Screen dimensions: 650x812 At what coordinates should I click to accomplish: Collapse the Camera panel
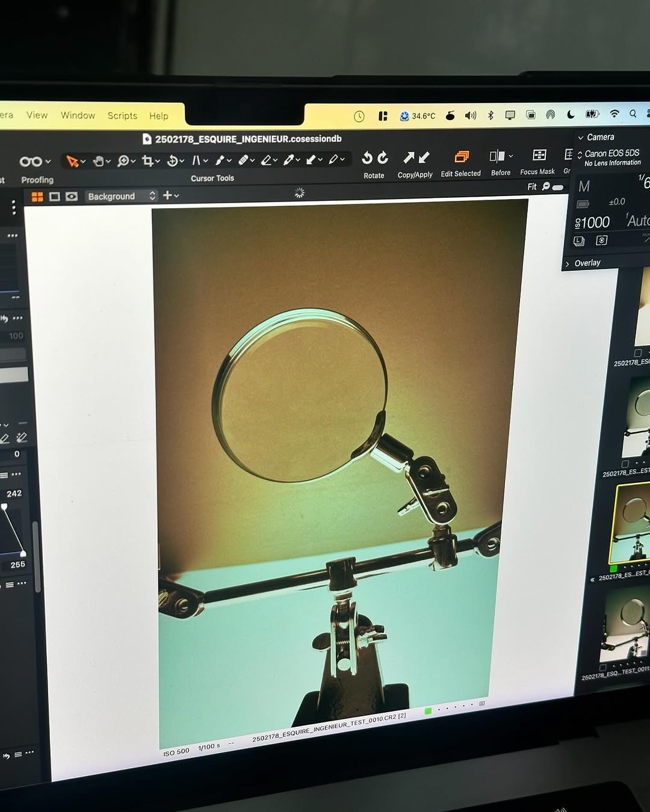click(x=581, y=138)
